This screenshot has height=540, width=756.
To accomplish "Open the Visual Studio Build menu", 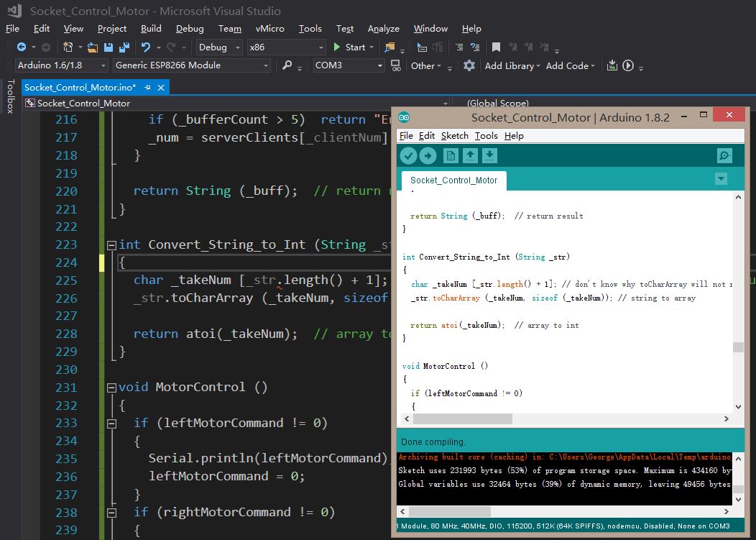I will (151, 29).
